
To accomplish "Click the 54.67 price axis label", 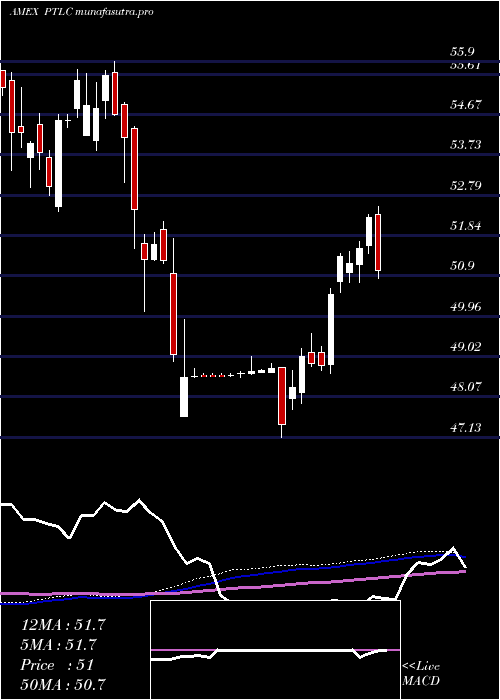I will tap(466, 105).
